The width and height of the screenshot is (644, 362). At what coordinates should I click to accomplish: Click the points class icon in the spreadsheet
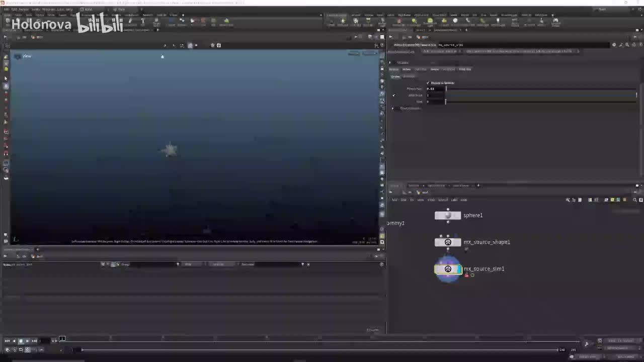(x=103, y=264)
